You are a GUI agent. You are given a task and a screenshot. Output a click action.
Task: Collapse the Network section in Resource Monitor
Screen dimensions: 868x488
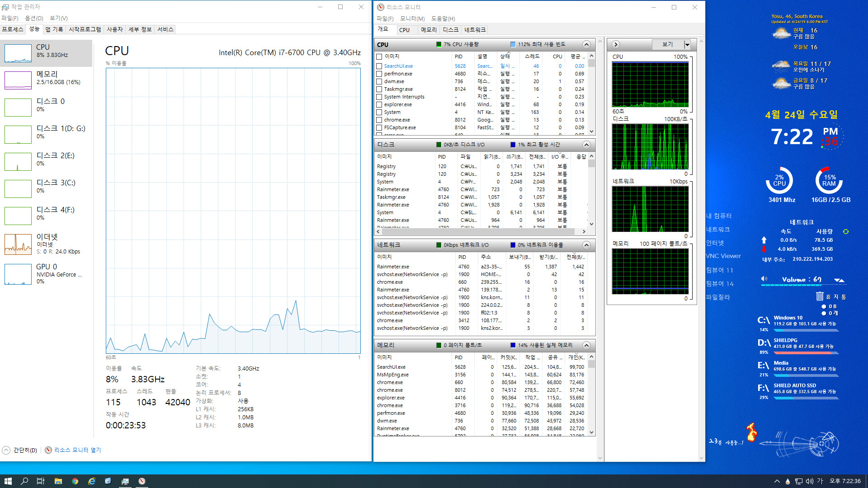point(586,245)
